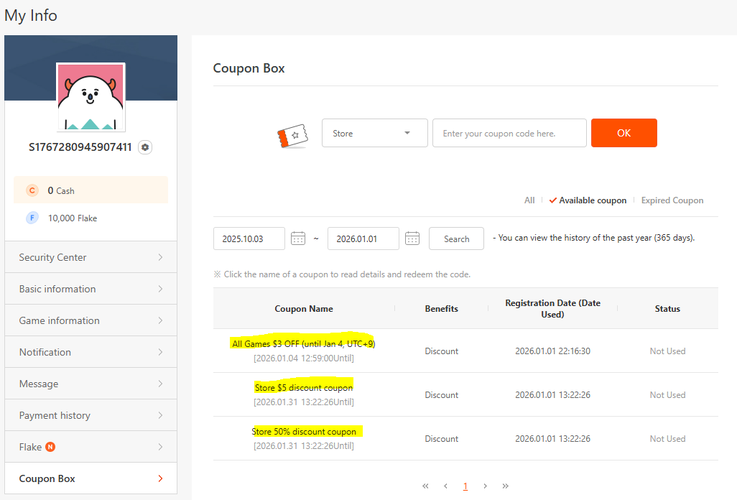Click the coupon code input field

pos(510,133)
